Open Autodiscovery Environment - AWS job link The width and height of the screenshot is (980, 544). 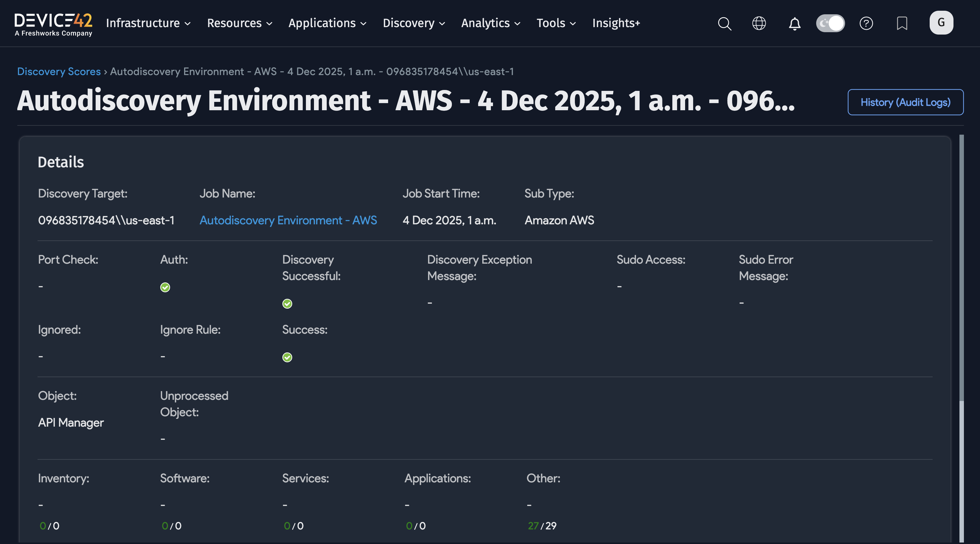click(x=288, y=220)
